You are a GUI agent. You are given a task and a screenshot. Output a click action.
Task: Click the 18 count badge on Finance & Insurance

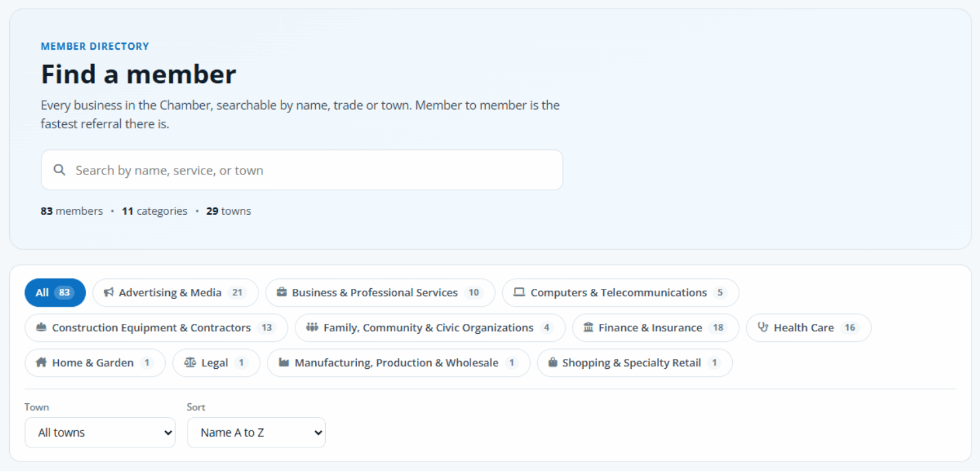(x=718, y=328)
